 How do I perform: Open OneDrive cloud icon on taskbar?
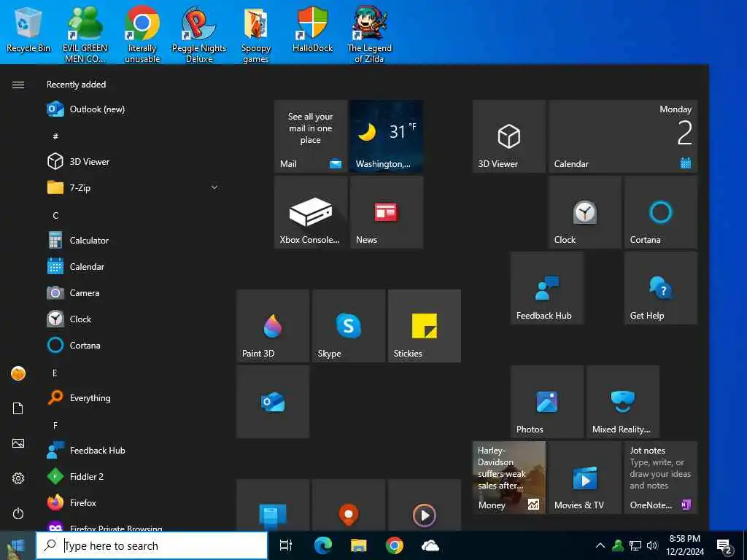click(x=430, y=545)
